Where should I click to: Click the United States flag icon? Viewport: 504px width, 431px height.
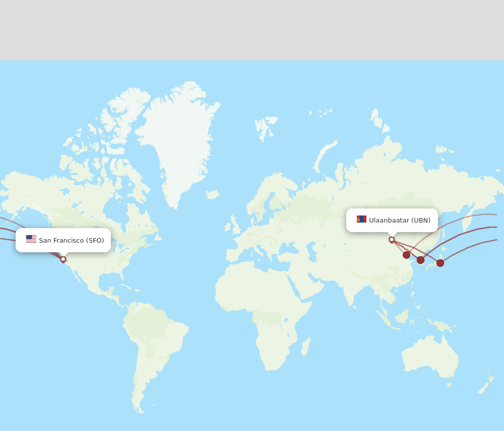pos(31,239)
